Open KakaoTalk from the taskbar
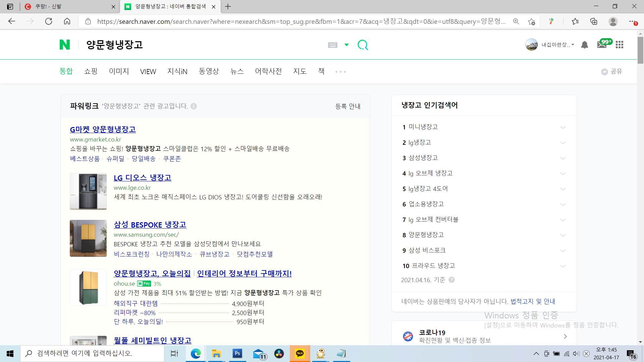 click(300, 354)
